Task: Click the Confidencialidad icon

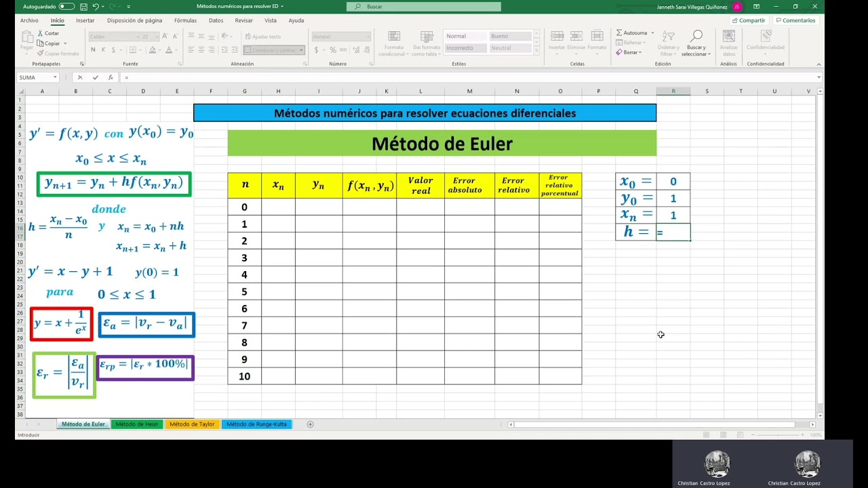Action: tap(766, 37)
